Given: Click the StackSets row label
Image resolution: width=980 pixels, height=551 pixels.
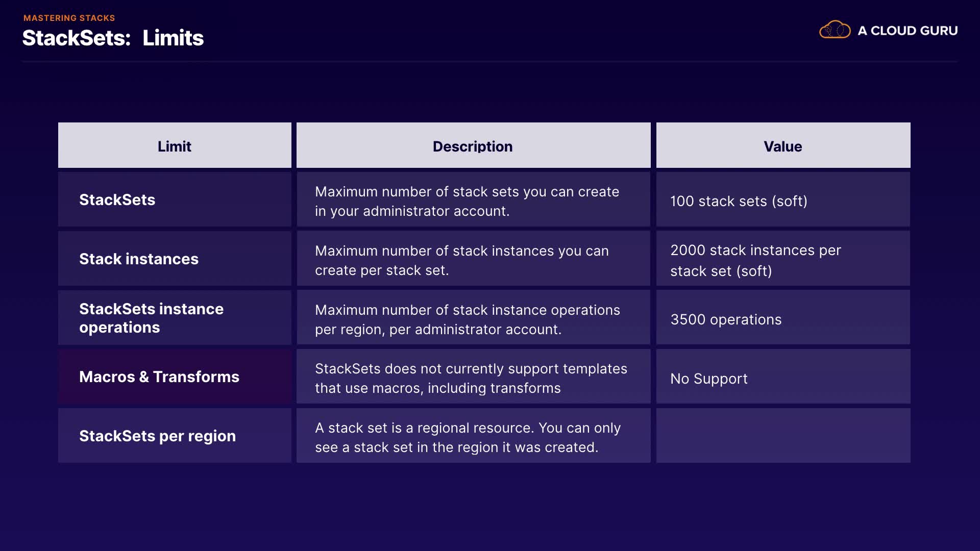Looking at the screenshot, I should [117, 199].
